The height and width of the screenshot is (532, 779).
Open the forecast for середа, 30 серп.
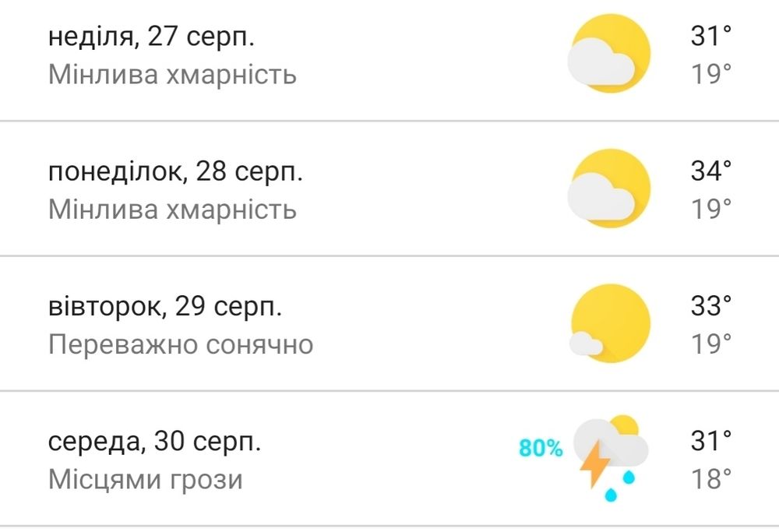(x=389, y=459)
